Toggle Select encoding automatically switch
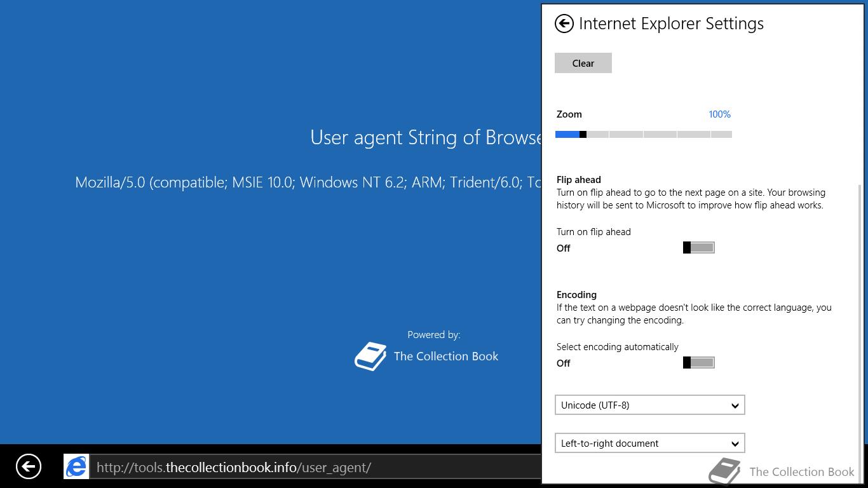 coord(699,362)
